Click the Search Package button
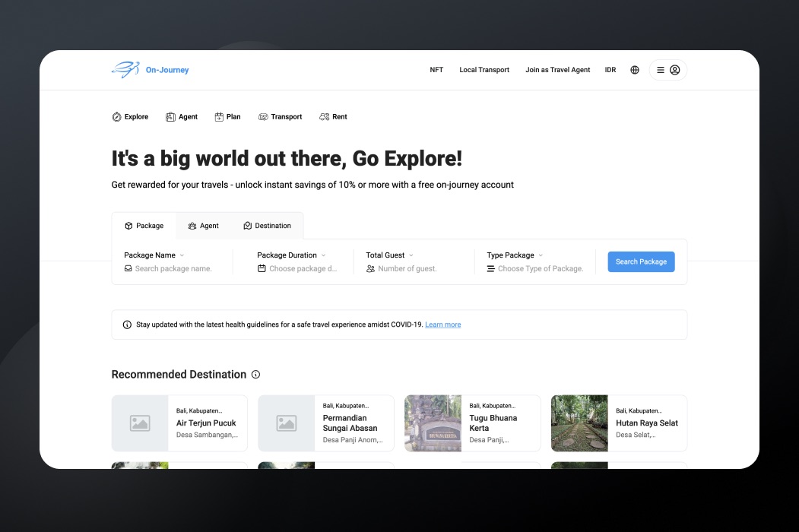Viewport: 799px width, 532px height. tap(641, 261)
